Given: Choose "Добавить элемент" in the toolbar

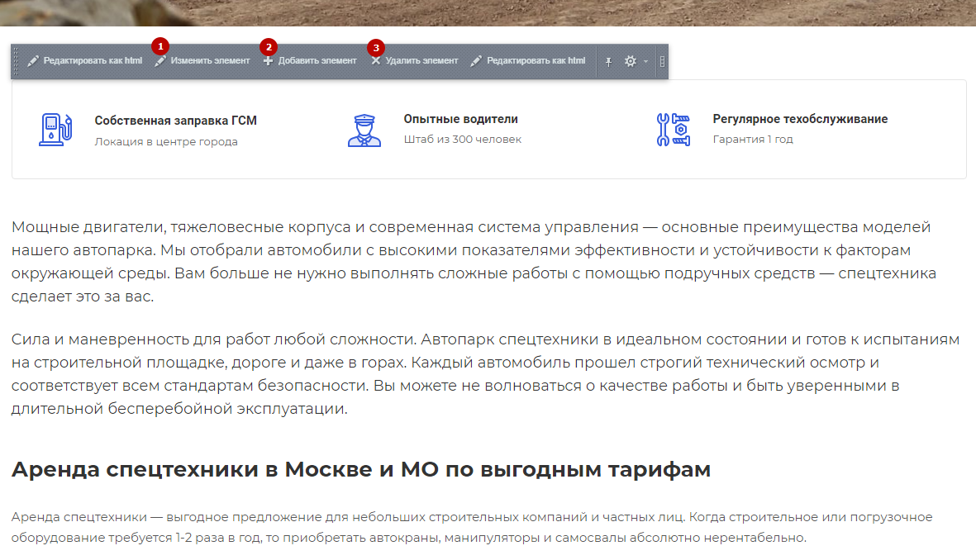Looking at the screenshot, I should pyautogui.click(x=310, y=61).
